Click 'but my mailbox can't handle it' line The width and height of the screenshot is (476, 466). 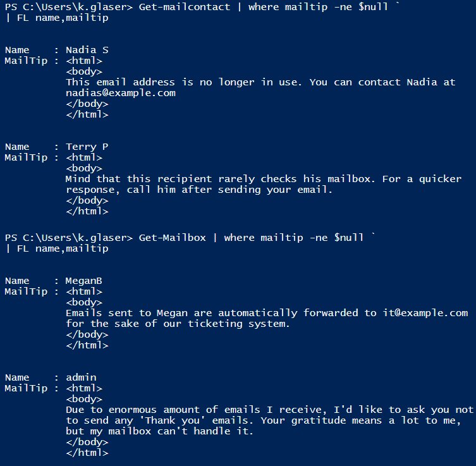[x=159, y=431]
